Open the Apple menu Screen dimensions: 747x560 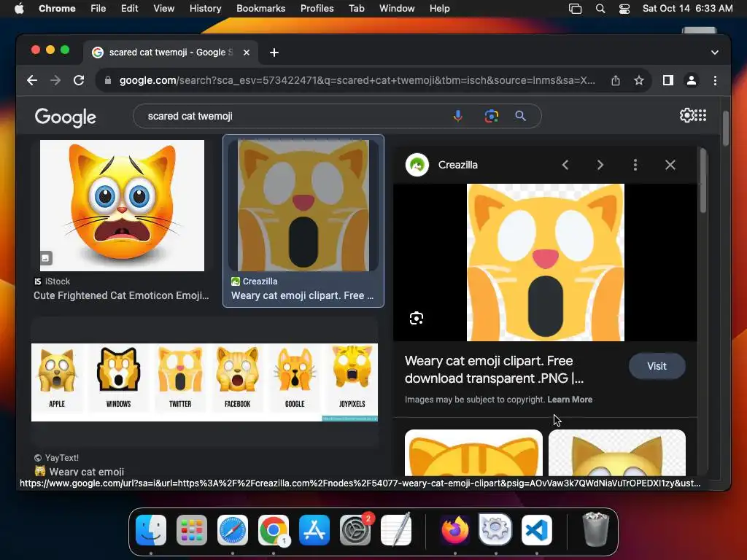pos(19,9)
